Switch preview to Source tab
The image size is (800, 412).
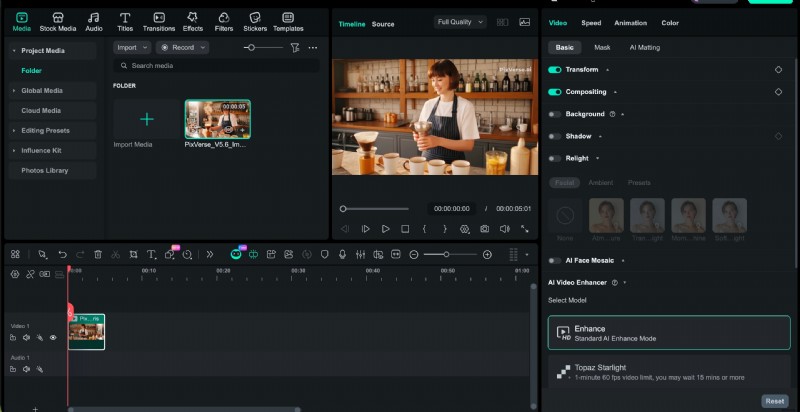pos(383,24)
